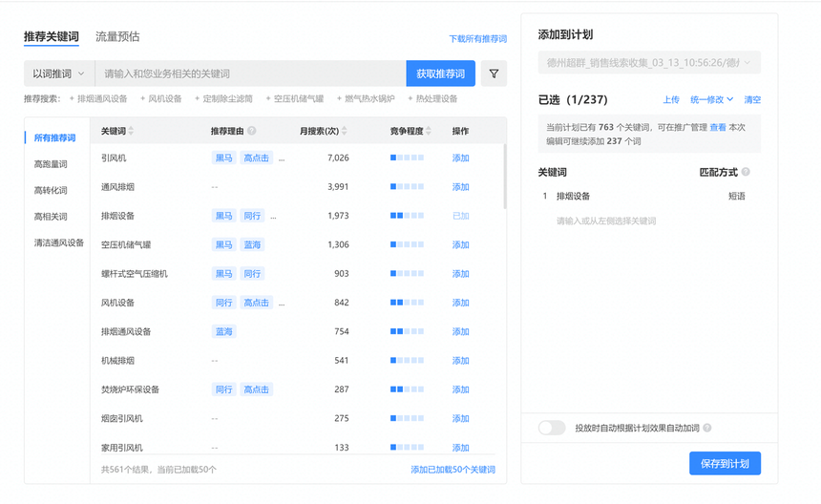Click 保存到计划 button

tap(724, 464)
